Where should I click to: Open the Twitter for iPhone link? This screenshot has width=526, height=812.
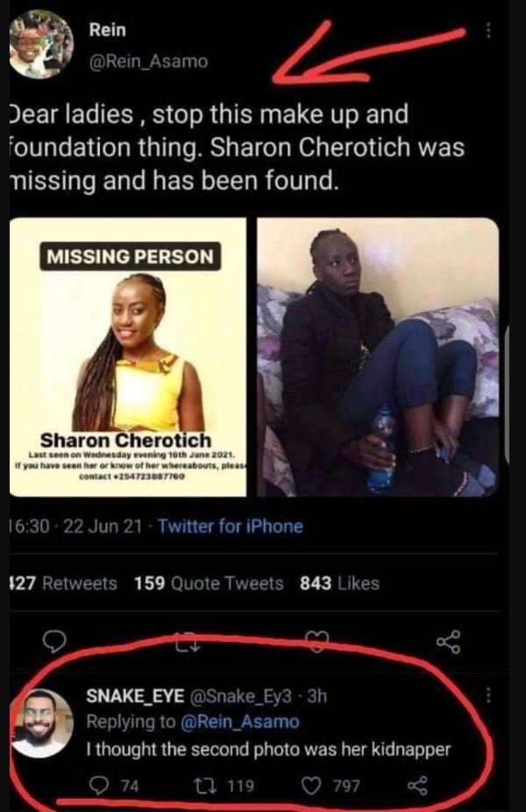pyautogui.click(x=230, y=526)
